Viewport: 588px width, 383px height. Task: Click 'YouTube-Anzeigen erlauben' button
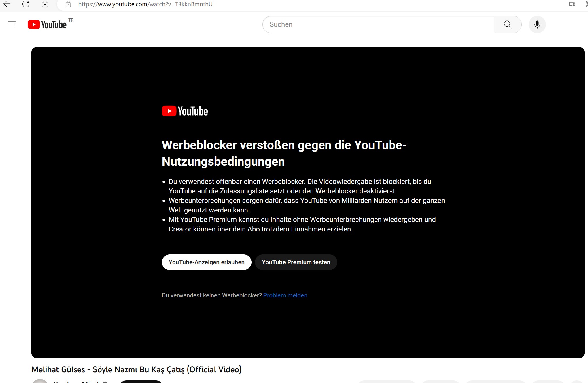pyautogui.click(x=207, y=262)
